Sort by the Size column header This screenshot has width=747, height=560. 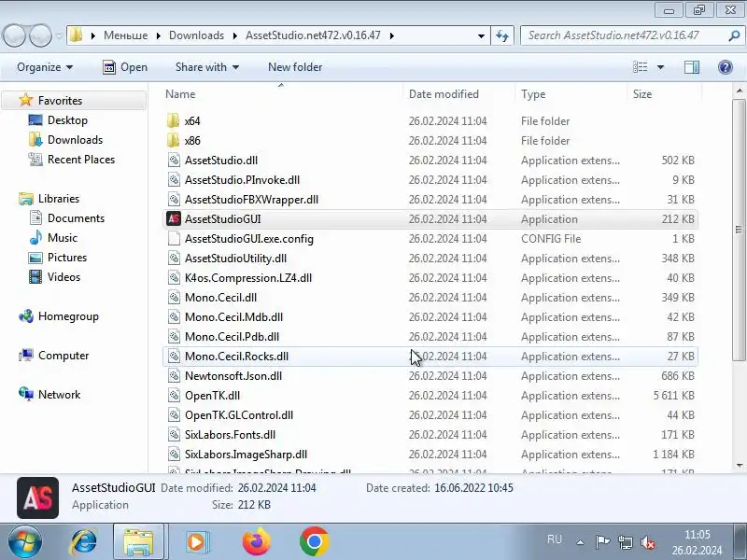[x=665, y=94]
